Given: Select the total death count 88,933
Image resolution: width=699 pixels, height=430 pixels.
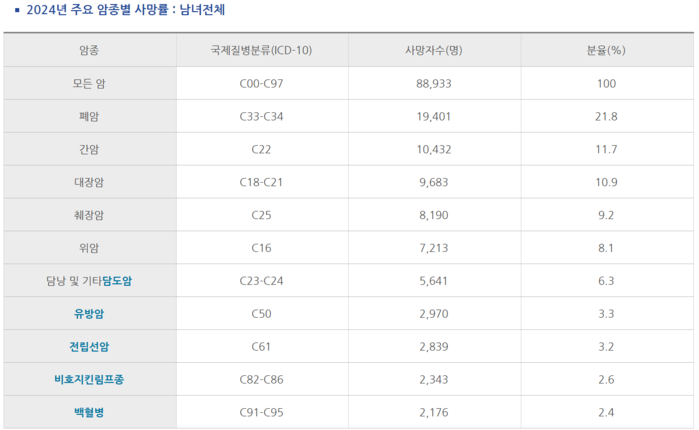Looking at the screenshot, I should click(x=434, y=83).
